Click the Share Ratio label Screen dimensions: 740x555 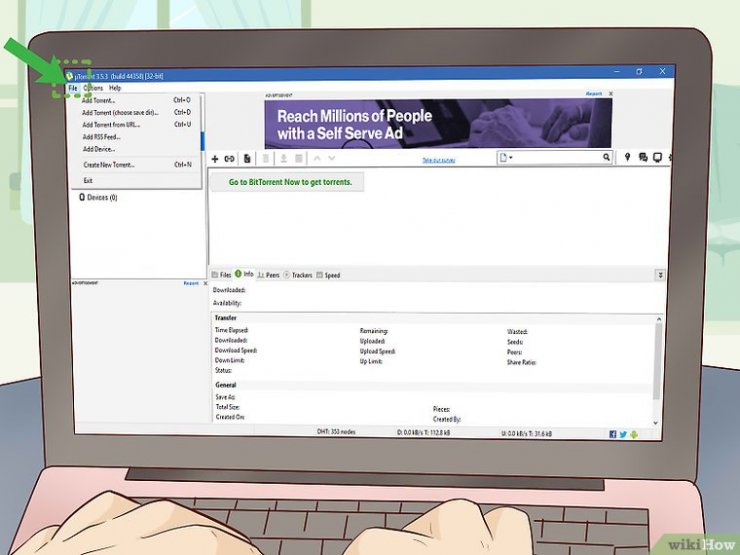521,362
